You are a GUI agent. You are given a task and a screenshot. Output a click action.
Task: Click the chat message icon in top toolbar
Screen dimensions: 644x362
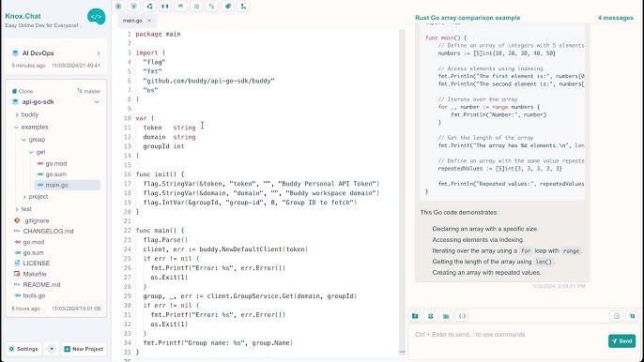click(x=180, y=7)
